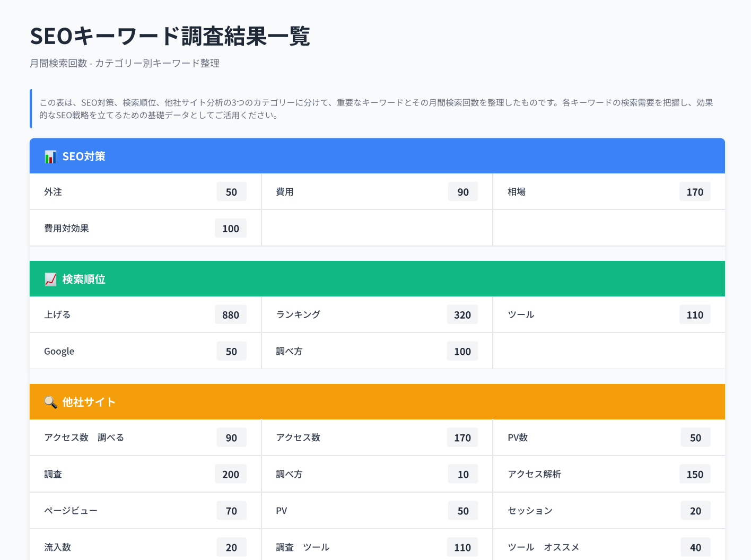Click the subtitle starting with 月間検索回数
Image resolution: width=751 pixels, height=560 pixels.
[x=125, y=63]
